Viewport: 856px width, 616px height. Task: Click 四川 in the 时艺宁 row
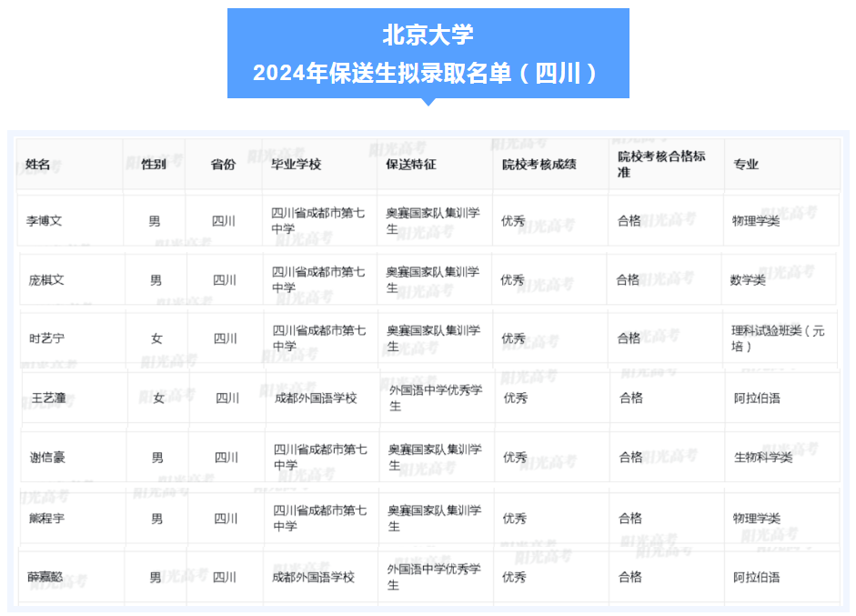pos(226,338)
